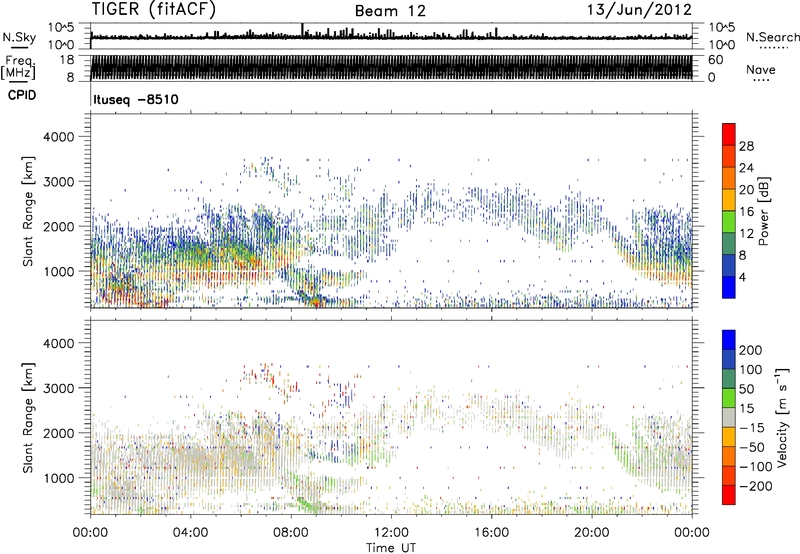This screenshot has width=800, height=554.
Task: Click the Slant Range label of velocity panel
Action: (29, 418)
